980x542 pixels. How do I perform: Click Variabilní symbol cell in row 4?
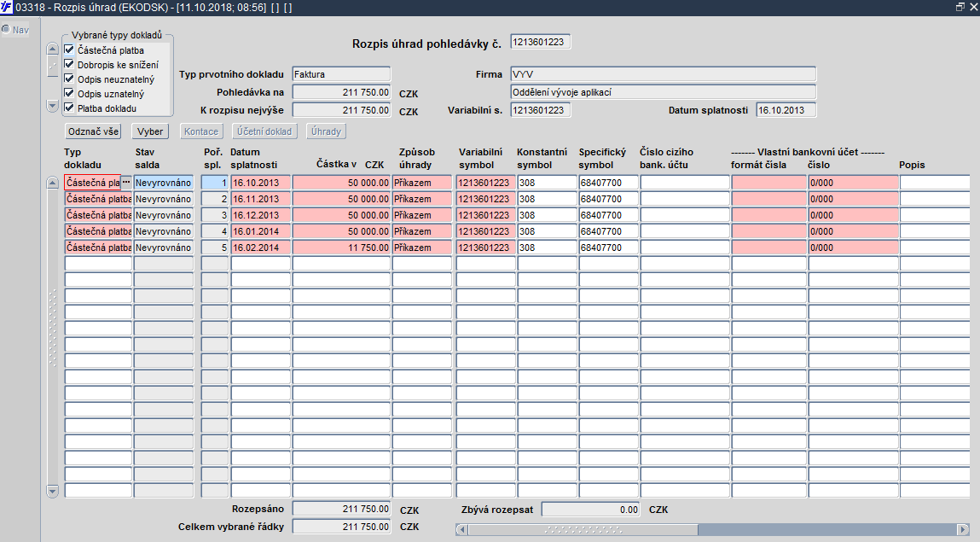pyautogui.click(x=485, y=231)
